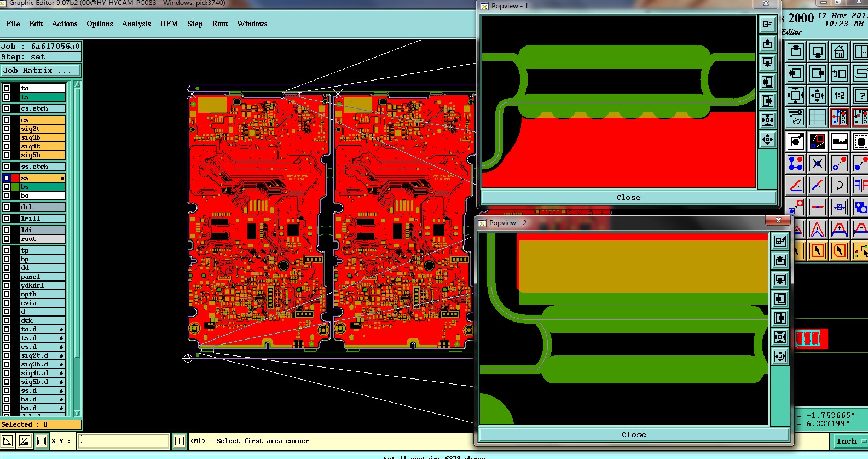Click the ruler measurement tool icon
868x459 pixels.
point(839,142)
